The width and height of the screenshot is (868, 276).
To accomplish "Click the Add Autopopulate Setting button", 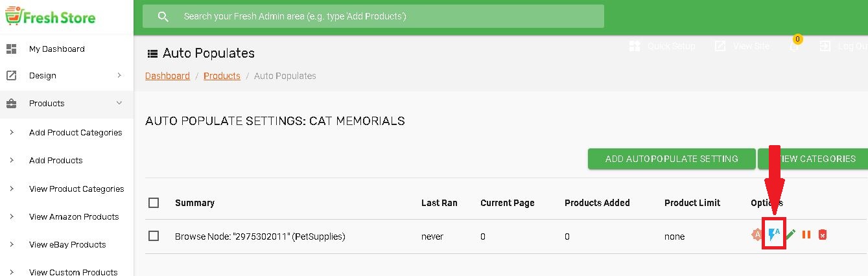I will [x=672, y=159].
